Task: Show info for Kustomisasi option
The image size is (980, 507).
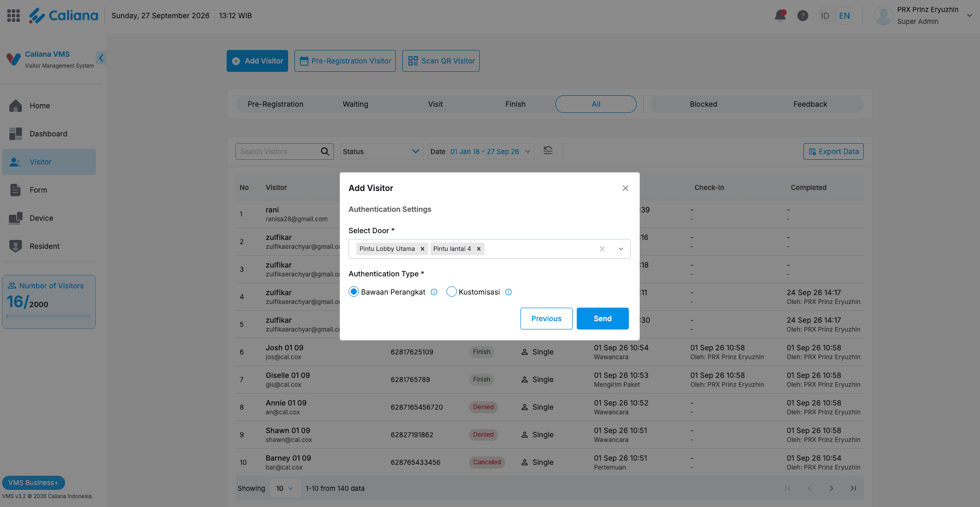Action: point(508,292)
